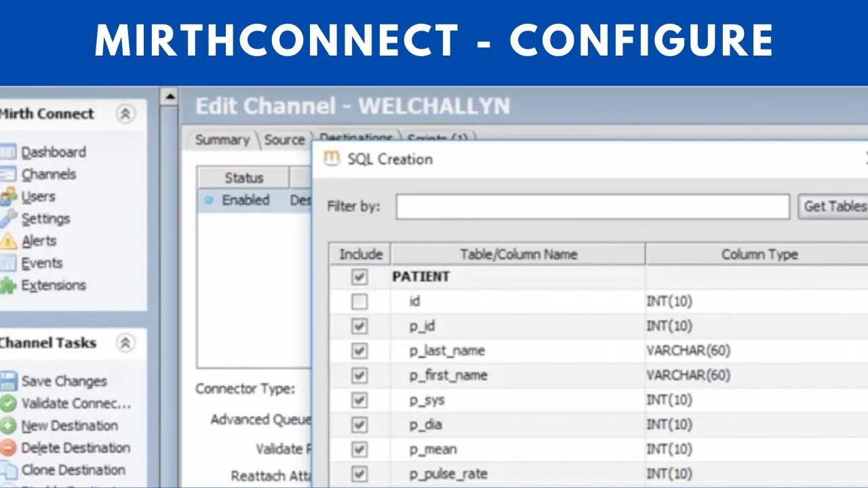Click the INT(10) type of id row

[669, 302]
